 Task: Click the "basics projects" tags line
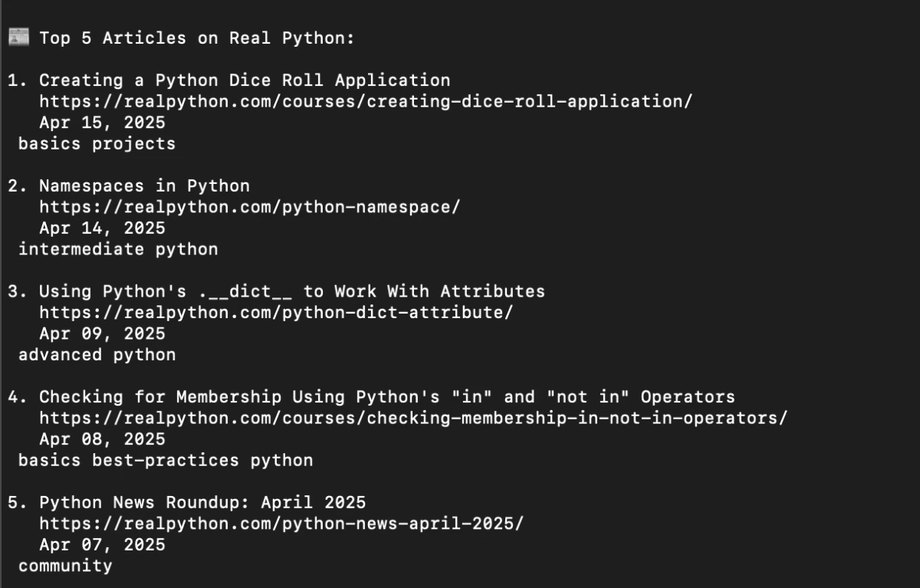(97, 144)
